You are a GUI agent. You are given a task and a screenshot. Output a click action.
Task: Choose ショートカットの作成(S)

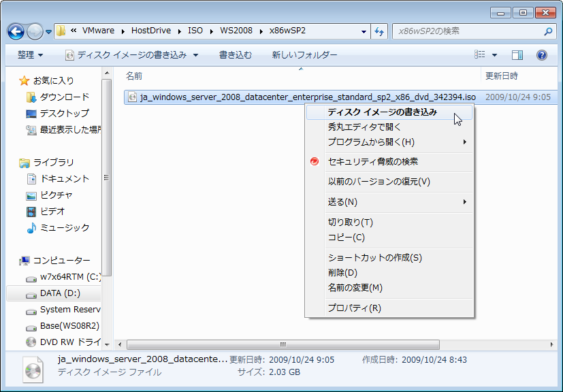(x=389, y=258)
